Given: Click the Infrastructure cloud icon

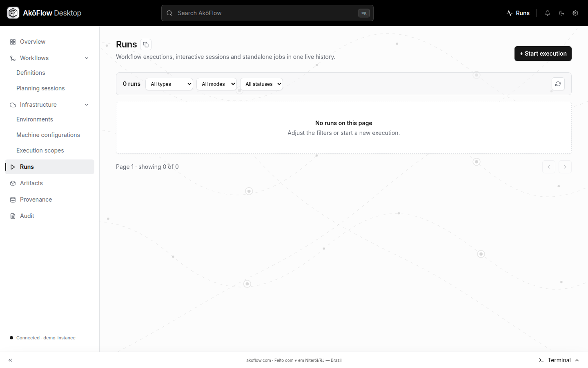Looking at the screenshot, I should pyautogui.click(x=13, y=105).
